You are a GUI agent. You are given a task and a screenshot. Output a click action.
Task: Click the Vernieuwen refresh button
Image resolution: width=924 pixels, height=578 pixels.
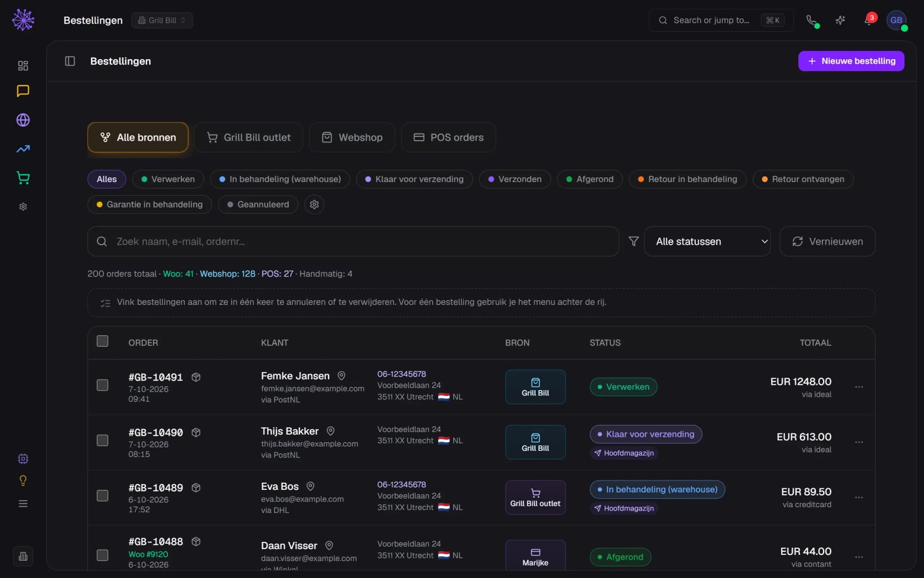pyautogui.click(x=827, y=241)
